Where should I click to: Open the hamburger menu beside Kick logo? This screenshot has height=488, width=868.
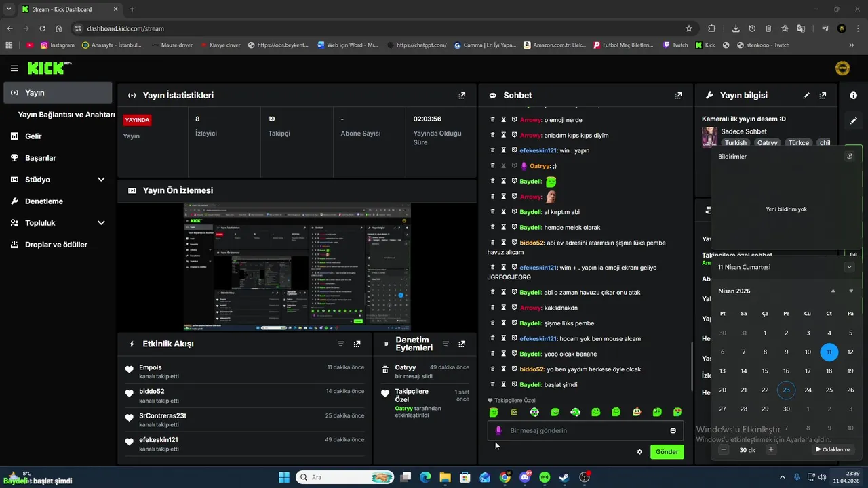tap(14, 68)
